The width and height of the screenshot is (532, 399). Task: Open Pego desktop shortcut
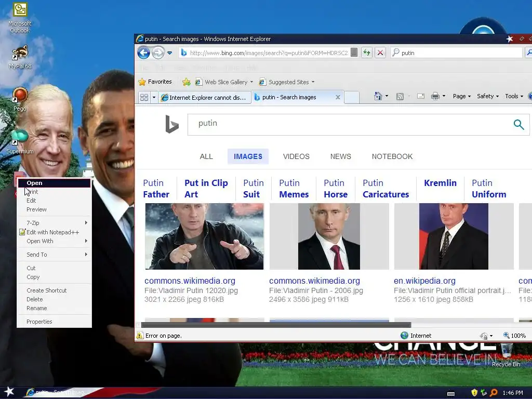20,99
